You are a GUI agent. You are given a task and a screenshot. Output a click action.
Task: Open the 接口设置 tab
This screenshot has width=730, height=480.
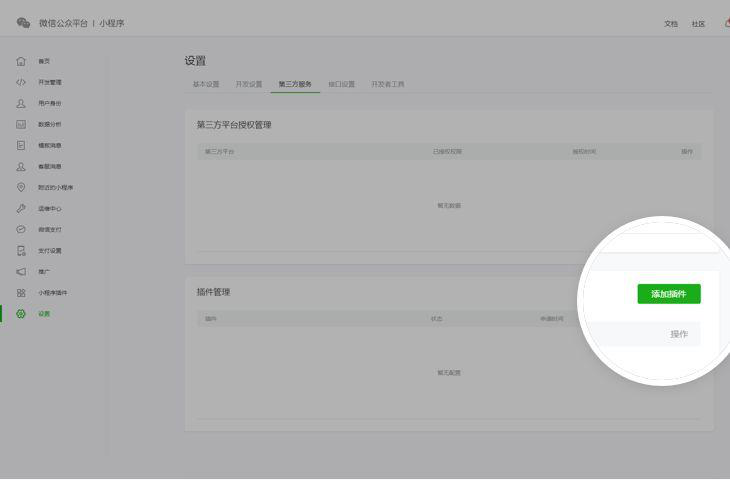(341, 84)
